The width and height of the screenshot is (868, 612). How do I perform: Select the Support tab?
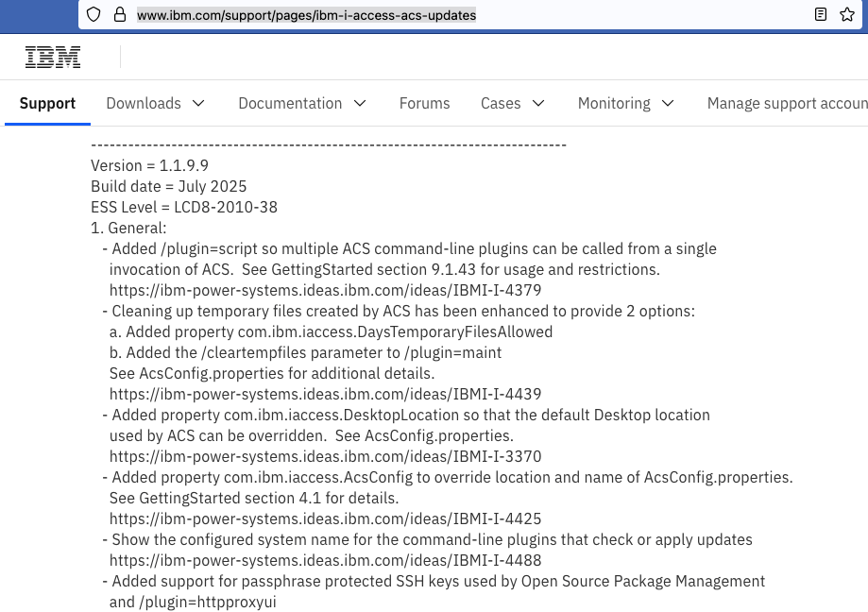47,104
